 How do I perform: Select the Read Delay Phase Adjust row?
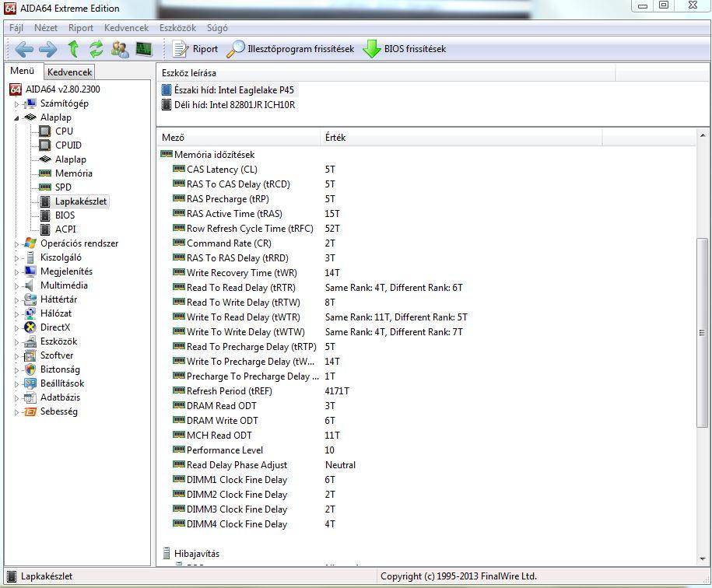pos(426,465)
